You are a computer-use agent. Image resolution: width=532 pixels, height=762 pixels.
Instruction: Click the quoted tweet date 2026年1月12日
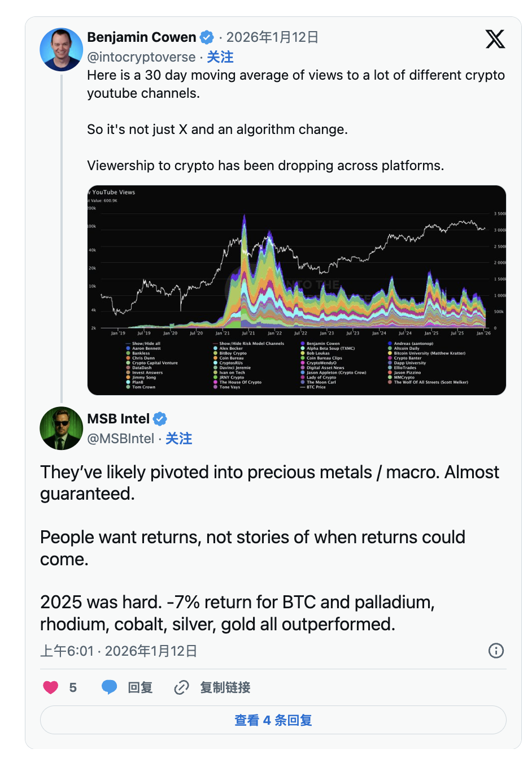[x=272, y=37]
